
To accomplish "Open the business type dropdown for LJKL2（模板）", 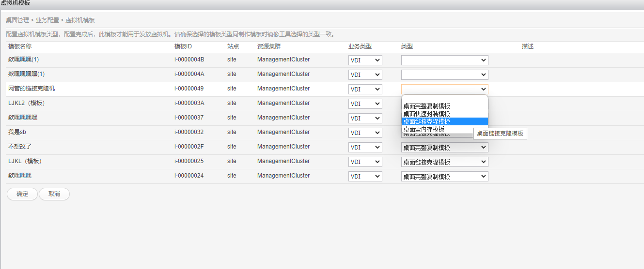I will click(365, 104).
